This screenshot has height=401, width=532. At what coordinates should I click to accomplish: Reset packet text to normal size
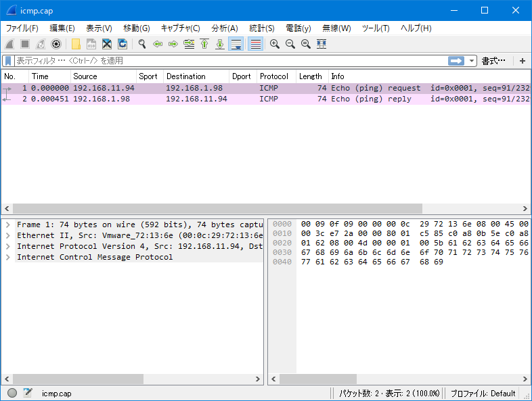[306, 44]
